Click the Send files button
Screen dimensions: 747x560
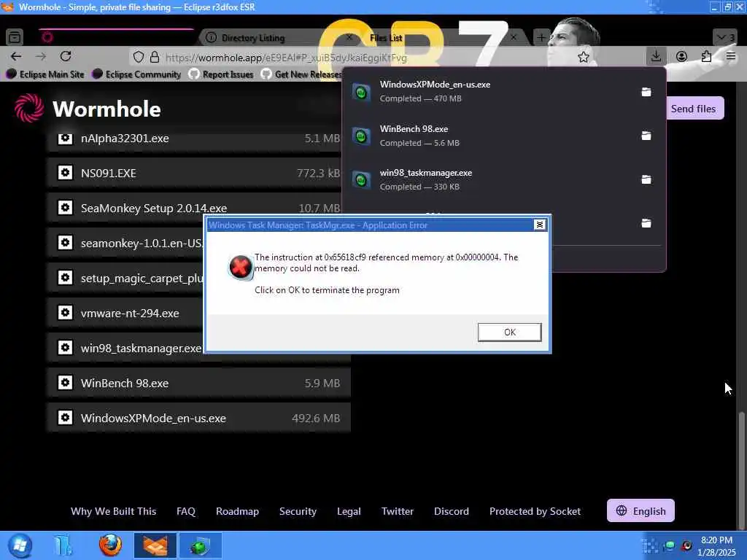tap(693, 108)
